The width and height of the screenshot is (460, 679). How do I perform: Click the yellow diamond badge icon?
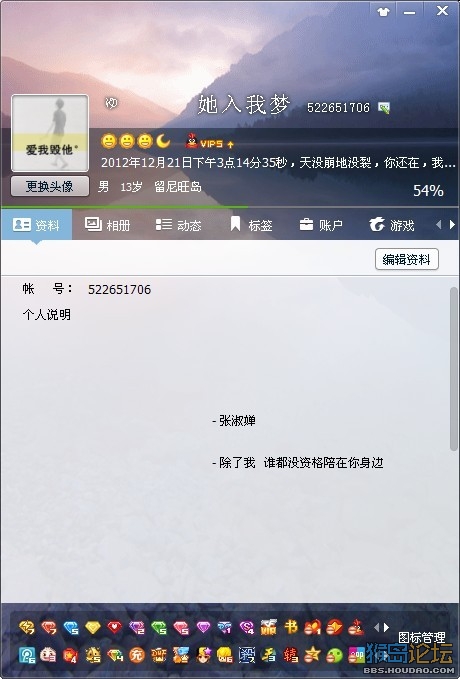click(93, 627)
